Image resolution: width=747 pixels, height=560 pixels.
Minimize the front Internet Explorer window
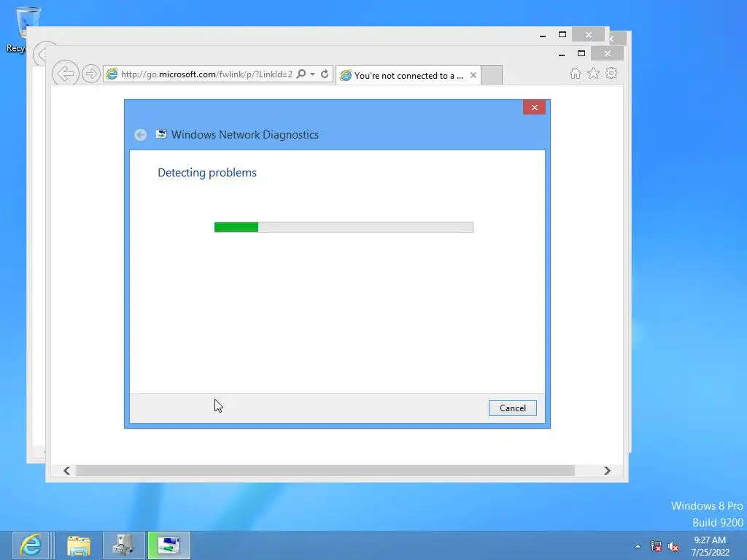[x=562, y=54]
